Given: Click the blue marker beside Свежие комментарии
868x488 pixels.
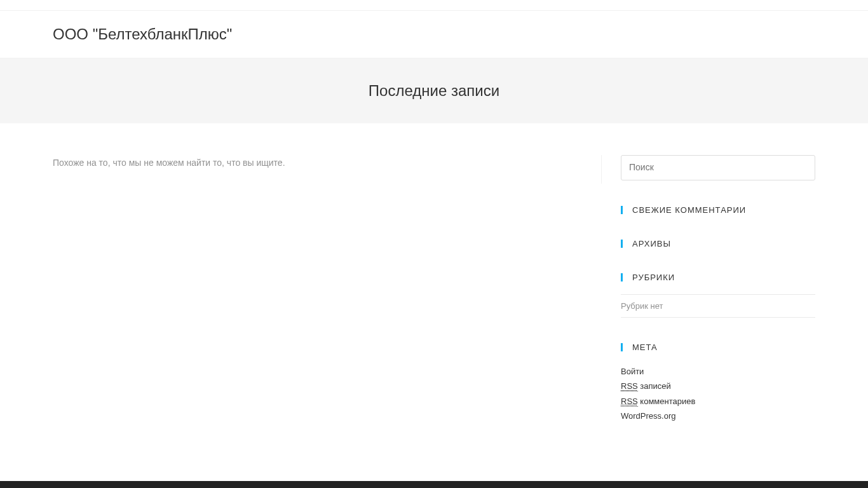Looking at the screenshot, I should [622, 210].
